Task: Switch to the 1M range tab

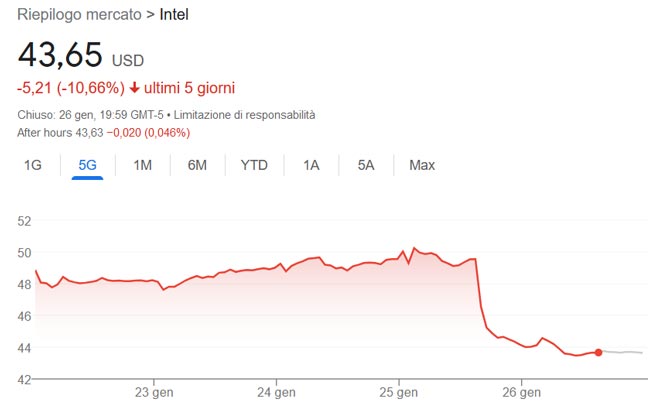Action: (x=142, y=165)
